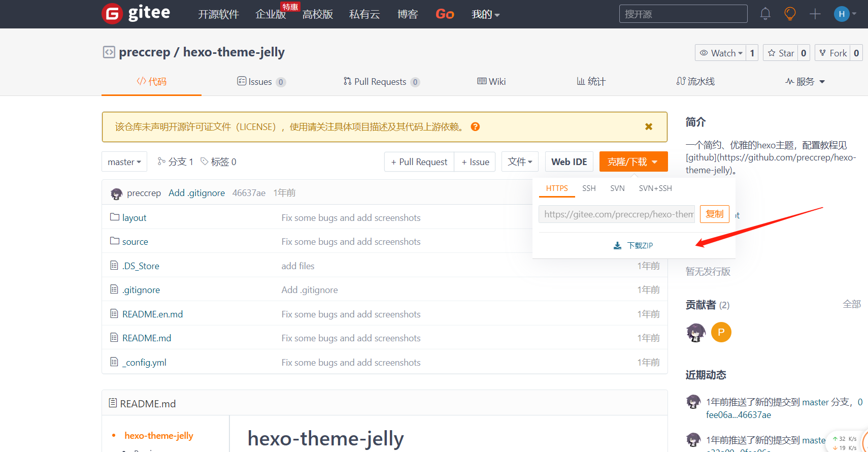
Task: Click the orange lightbulb icon in header
Action: coord(790,14)
